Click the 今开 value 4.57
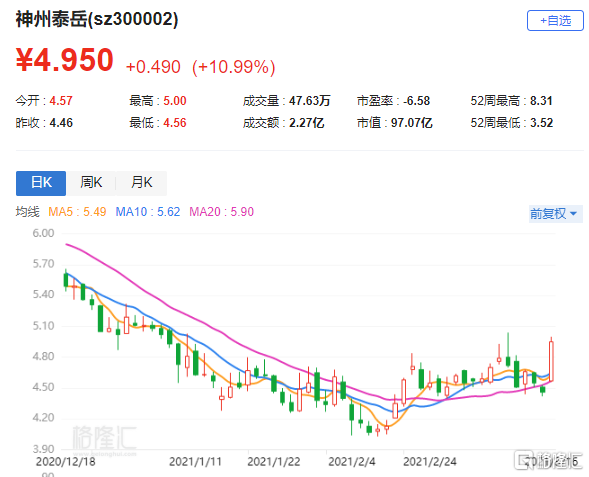The image size is (589, 477). point(61,101)
